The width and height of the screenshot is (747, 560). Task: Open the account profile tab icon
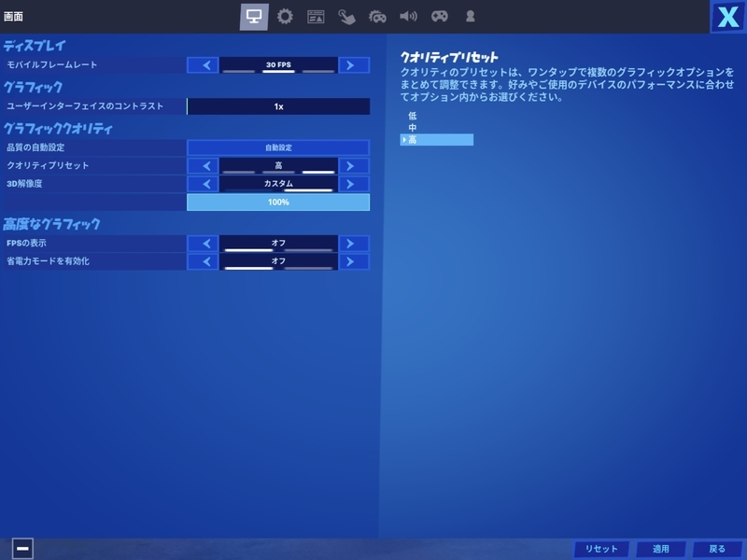471,17
